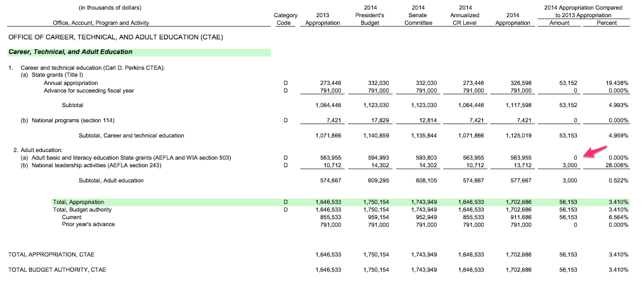The width and height of the screenshot is (644, 283).
Task: Select the 326,598 value
Action: 521,83
